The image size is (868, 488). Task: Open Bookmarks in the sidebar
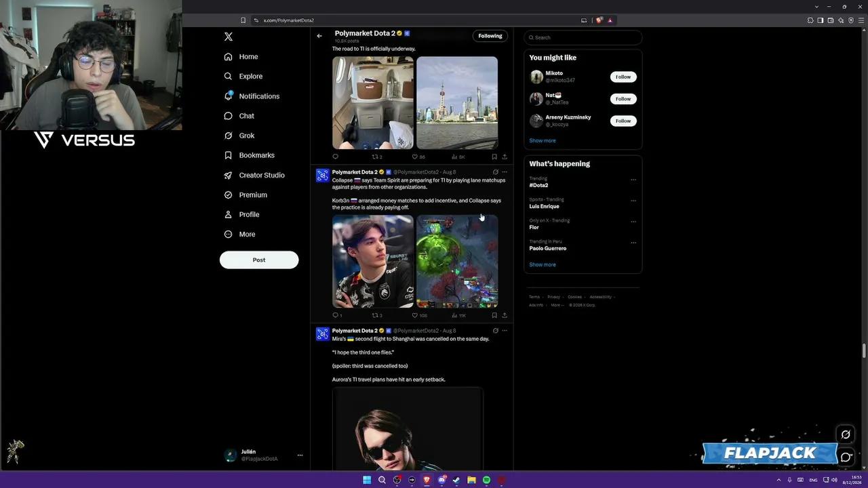click(249, 155)
